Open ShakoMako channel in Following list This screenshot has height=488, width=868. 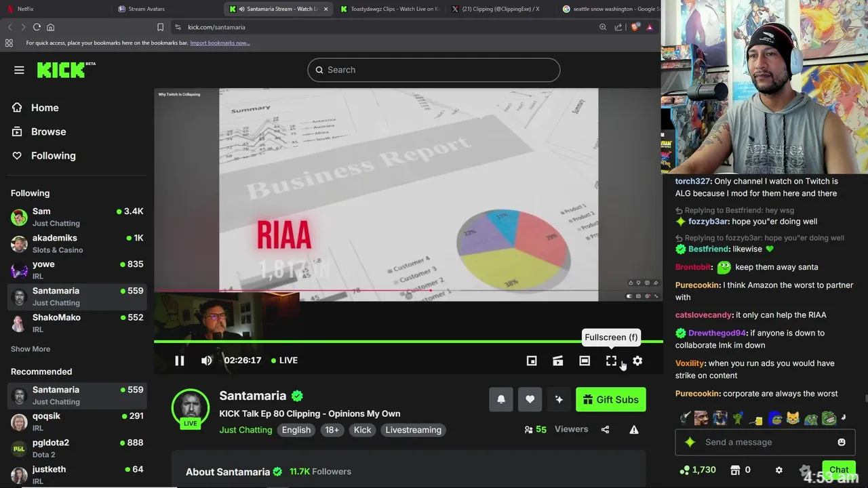[x=77, y=323]
